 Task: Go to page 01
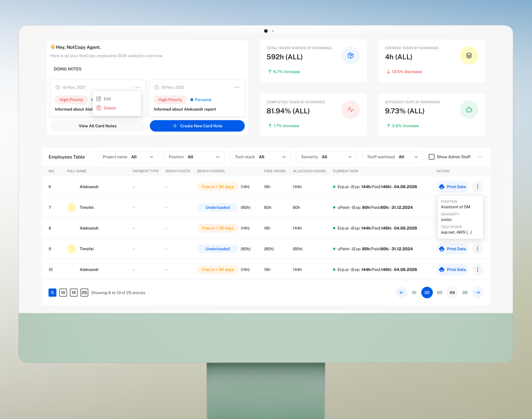(x=414, y=293)
